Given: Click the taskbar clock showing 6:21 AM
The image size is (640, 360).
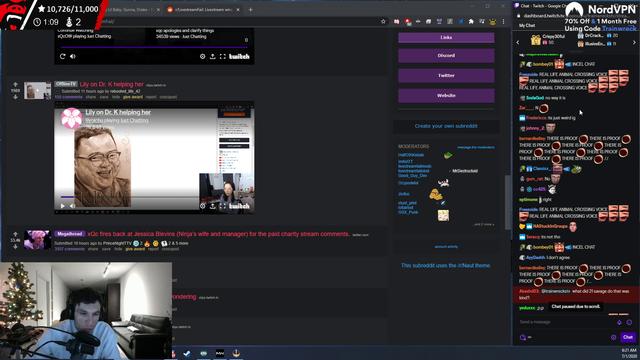Looking at the screenshot, I should 628,353.
